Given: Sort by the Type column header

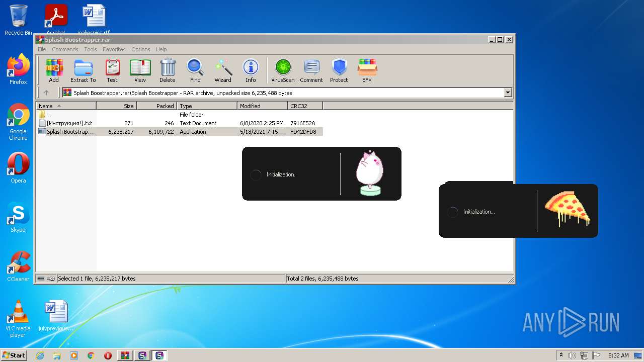Looking at the screenshot, I should click(207, 106).
